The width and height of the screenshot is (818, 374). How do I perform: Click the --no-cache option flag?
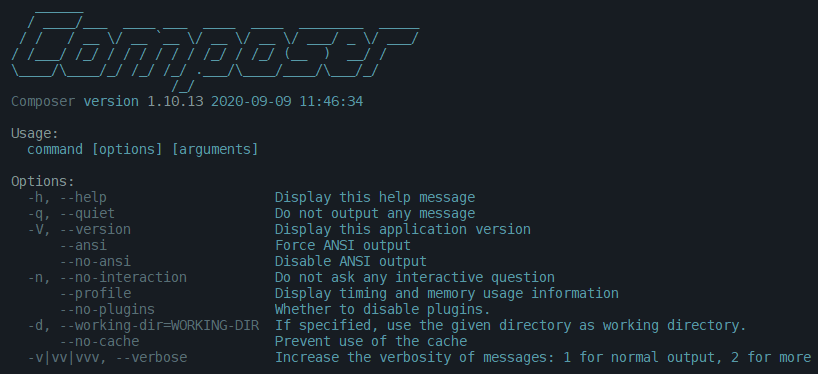point(99,342)
